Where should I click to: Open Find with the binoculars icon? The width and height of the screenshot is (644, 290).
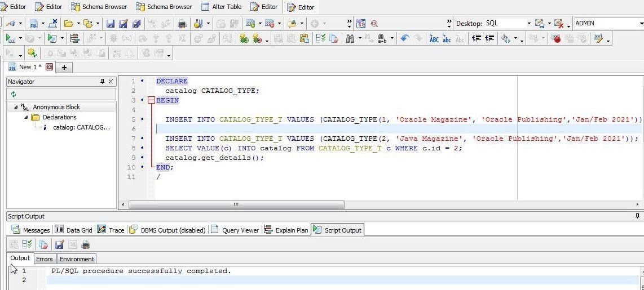(x=350, y=38)
